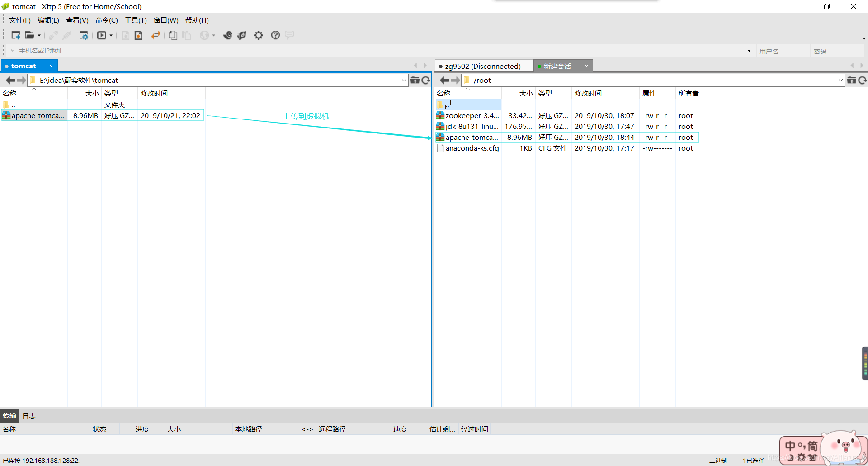Open Help via question mark icon
The width and height of the screenshot is (868, 466).
tap(275, 35)
